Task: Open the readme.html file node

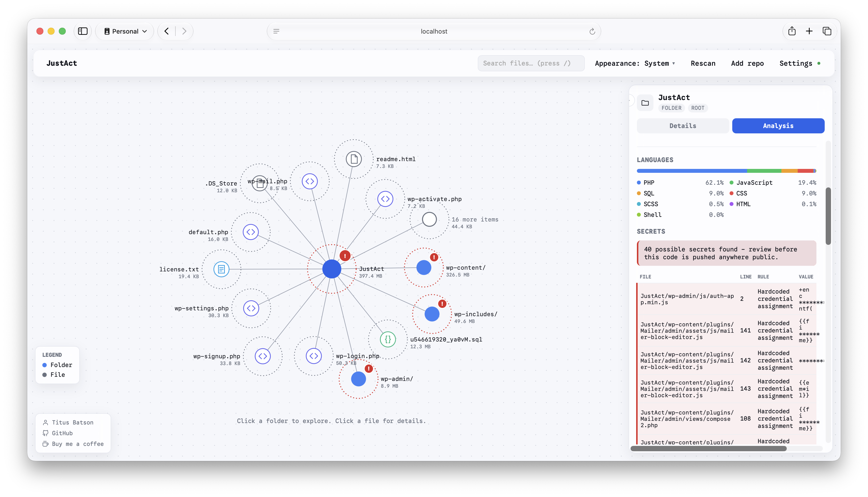Action: click(354, 159)
